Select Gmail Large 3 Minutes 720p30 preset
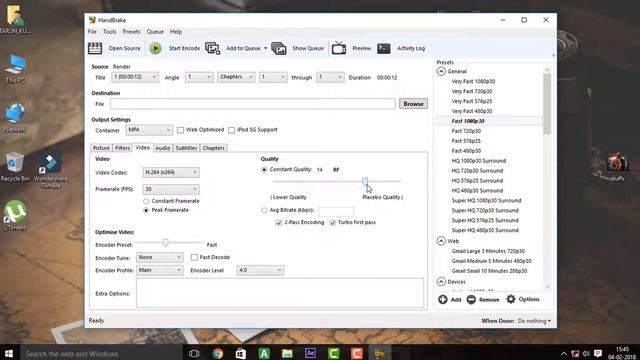This screenshot has height=360, width=640. [488, 251]
